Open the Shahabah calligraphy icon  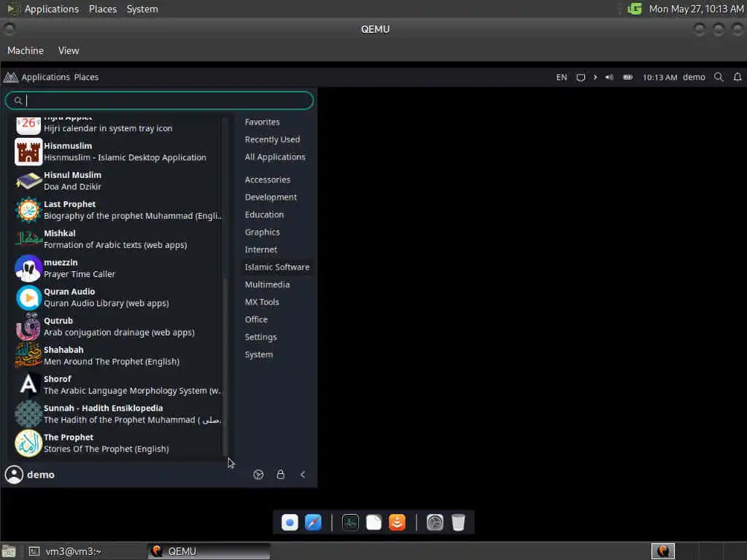coord(28,355)
